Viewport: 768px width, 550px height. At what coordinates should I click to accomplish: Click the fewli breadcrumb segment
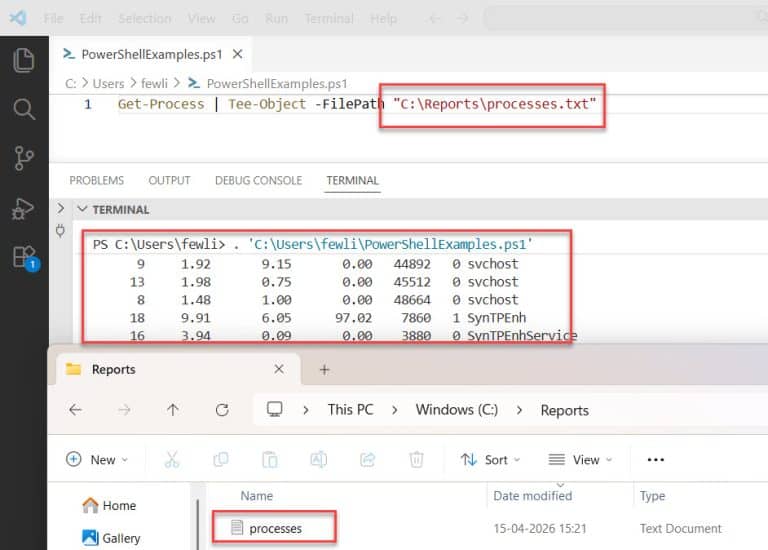(x=154, y=84)
